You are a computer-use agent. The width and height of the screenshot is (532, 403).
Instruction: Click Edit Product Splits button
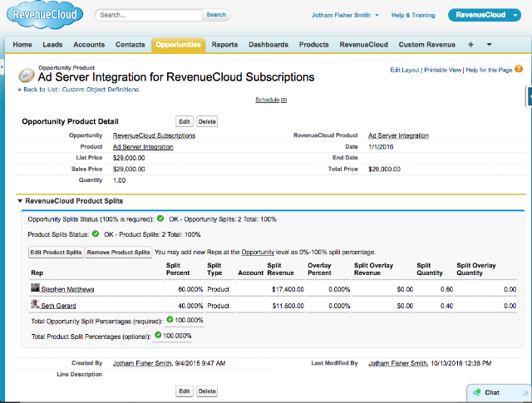pos(56,253)
